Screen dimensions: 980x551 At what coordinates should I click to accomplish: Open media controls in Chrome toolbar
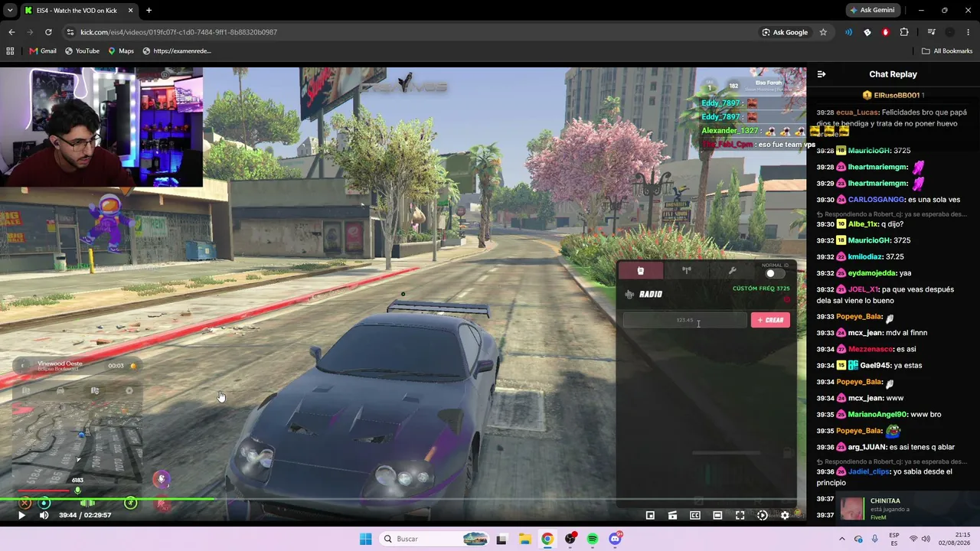click(931, 32)
